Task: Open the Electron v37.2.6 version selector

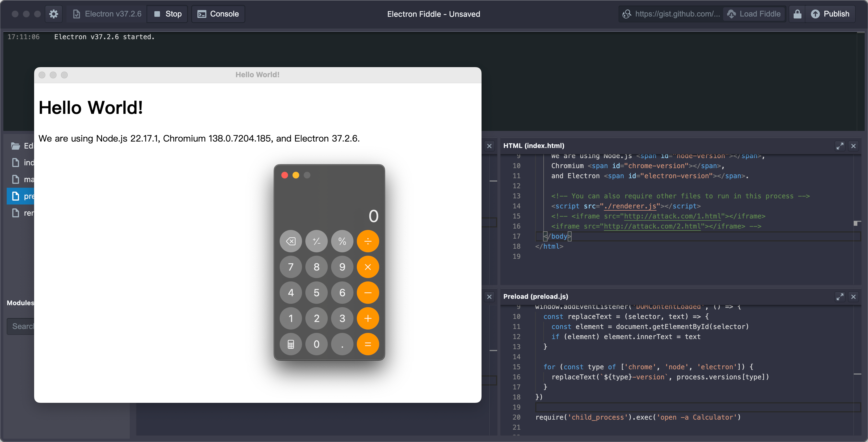Action: coord(107,14)
